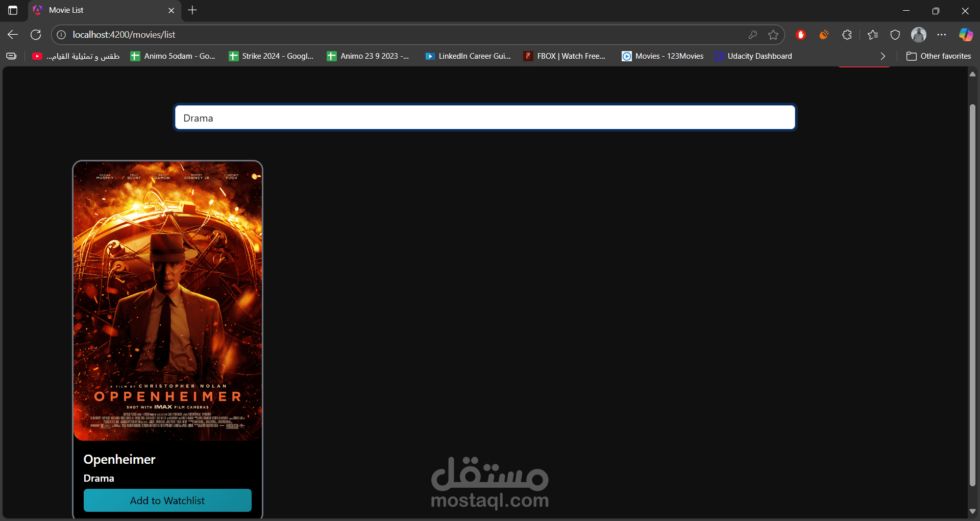Open the Animo 5odam bookmark
The image size is (980, 521).
173,56
